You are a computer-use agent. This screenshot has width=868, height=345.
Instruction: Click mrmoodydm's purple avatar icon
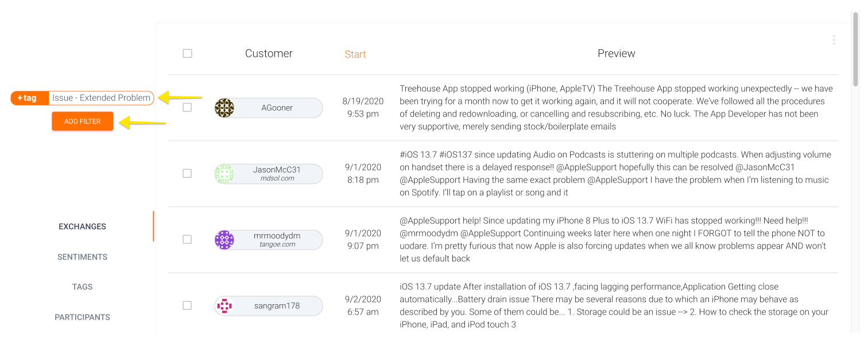pyautogui.click(x=224, y=240)
